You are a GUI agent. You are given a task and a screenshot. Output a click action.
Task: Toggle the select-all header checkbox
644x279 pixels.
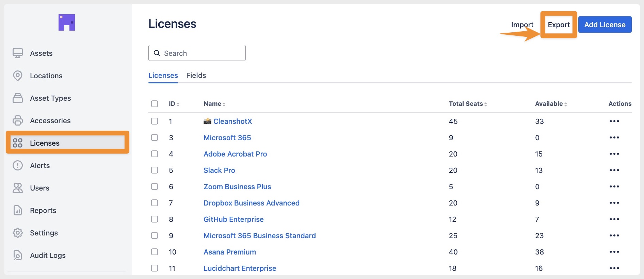[155, 104]
